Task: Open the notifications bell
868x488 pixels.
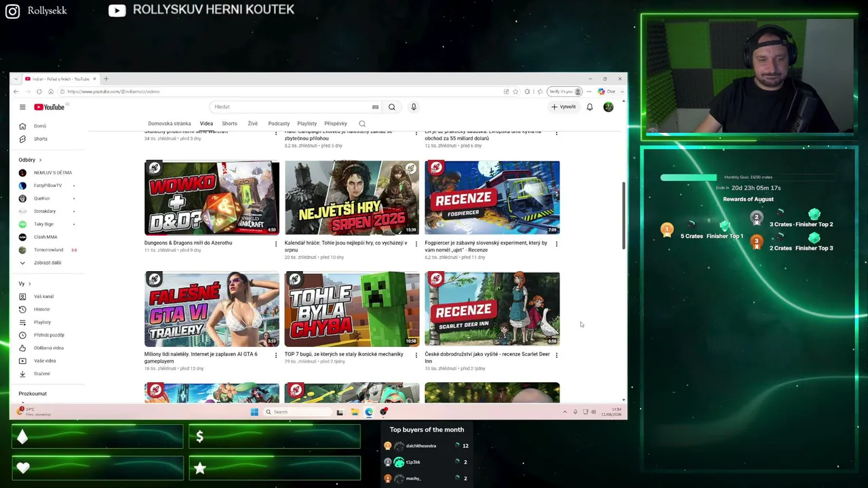Action: click(x=589, y=107)
